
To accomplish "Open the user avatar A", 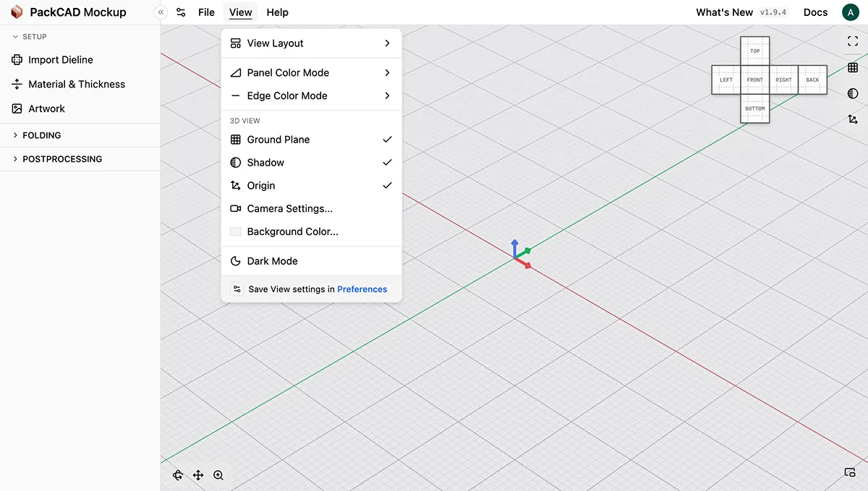I will [850, 12].
